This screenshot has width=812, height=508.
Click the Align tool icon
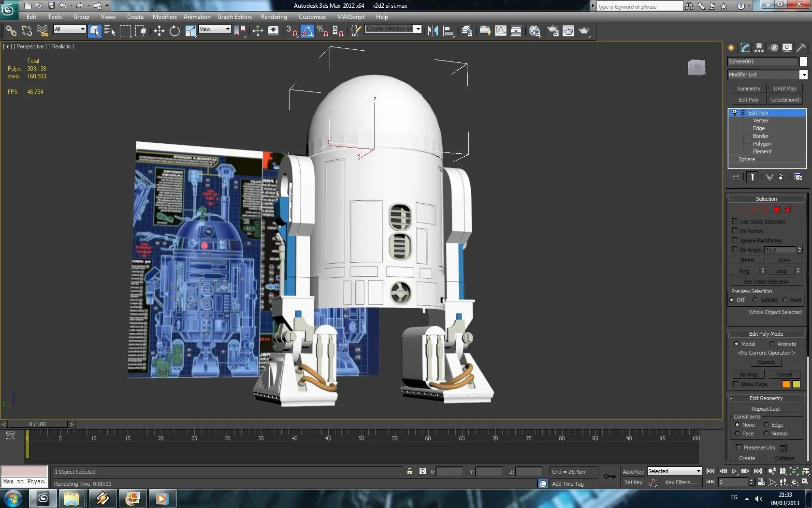pyautogui.click(x=449, y=31)
